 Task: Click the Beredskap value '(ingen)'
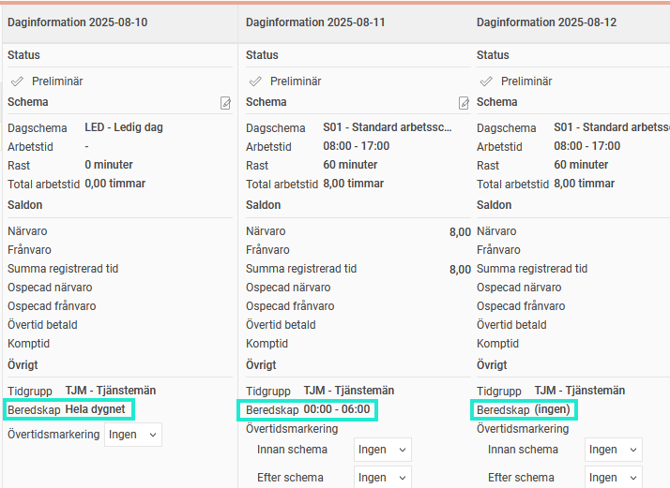coord(556,410)
